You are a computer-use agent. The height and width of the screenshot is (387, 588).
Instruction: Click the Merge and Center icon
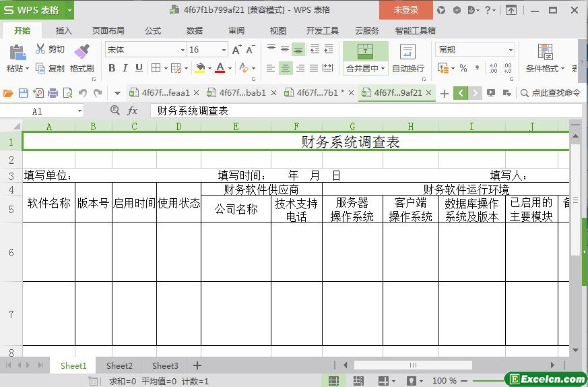click(x=365, y=51)
